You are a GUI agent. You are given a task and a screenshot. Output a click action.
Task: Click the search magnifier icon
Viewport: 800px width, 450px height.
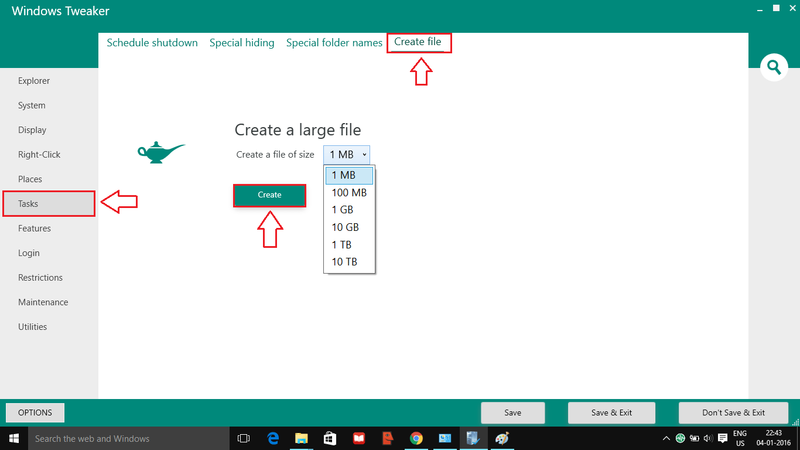click(774, 67)
